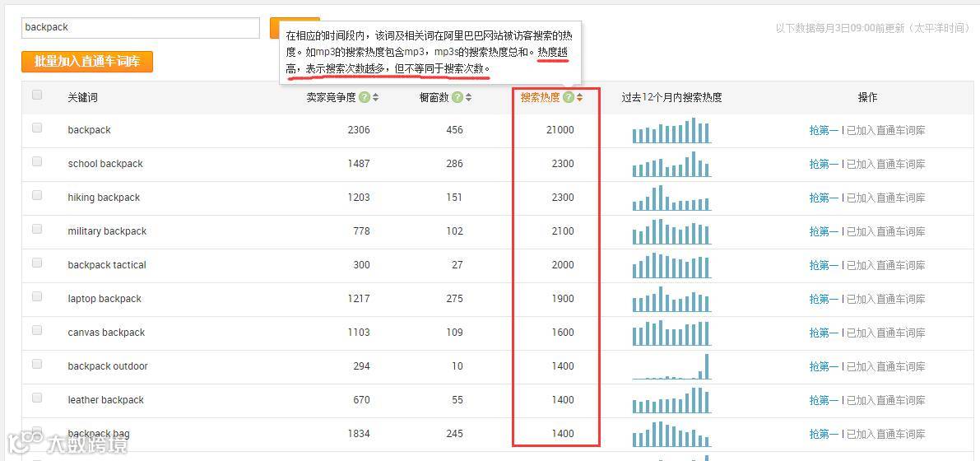Open 12-month trend chart for backpack tactical
Viewport: 980px width, 461px height.
click(672, 265)
